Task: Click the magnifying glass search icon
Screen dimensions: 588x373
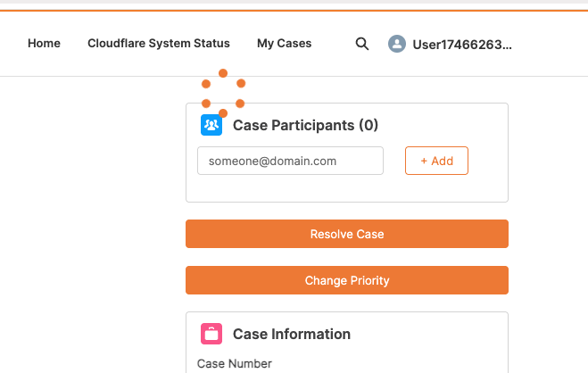Action: click(x=362, y=44)
